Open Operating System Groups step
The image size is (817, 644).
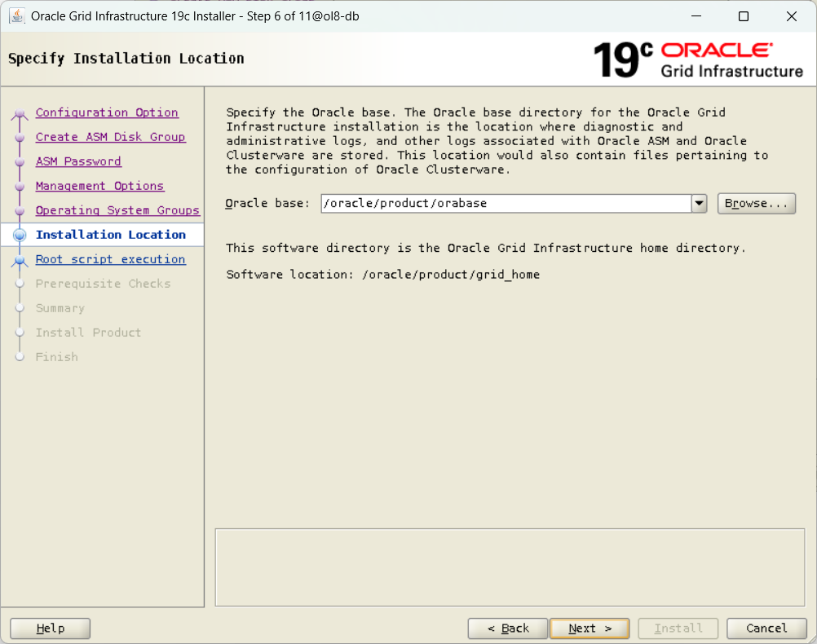point(117,210)
